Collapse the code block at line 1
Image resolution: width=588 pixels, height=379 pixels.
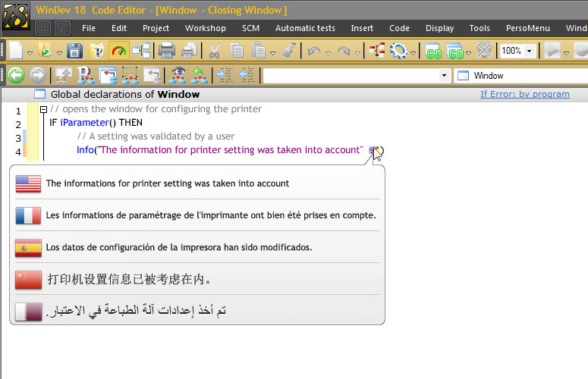click(43, 109)
